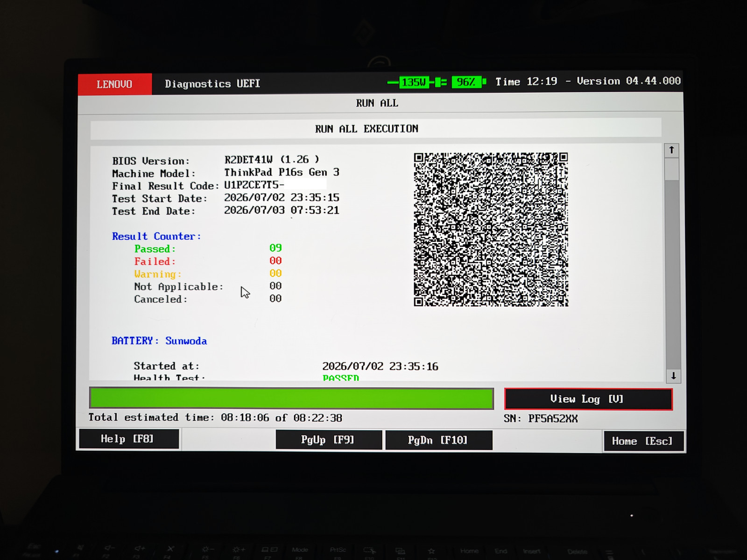Click the 96% battery indicator
747x560 pixels.
click(x=468, y=82)
